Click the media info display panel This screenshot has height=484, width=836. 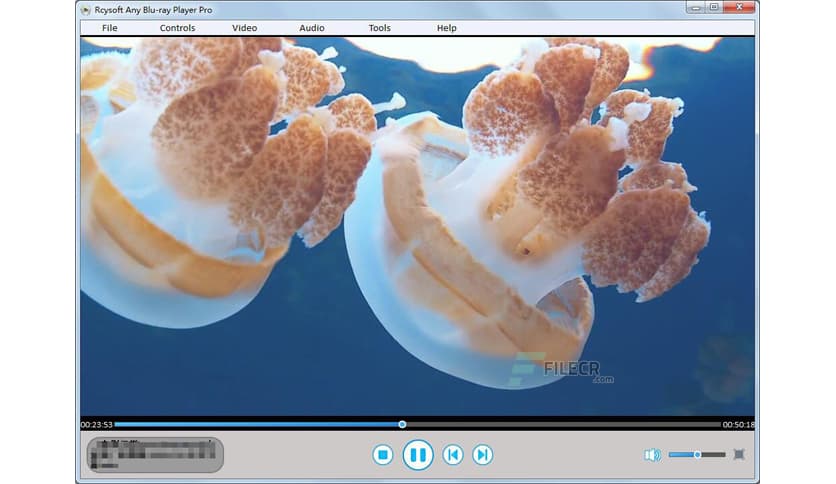(155, 455)
